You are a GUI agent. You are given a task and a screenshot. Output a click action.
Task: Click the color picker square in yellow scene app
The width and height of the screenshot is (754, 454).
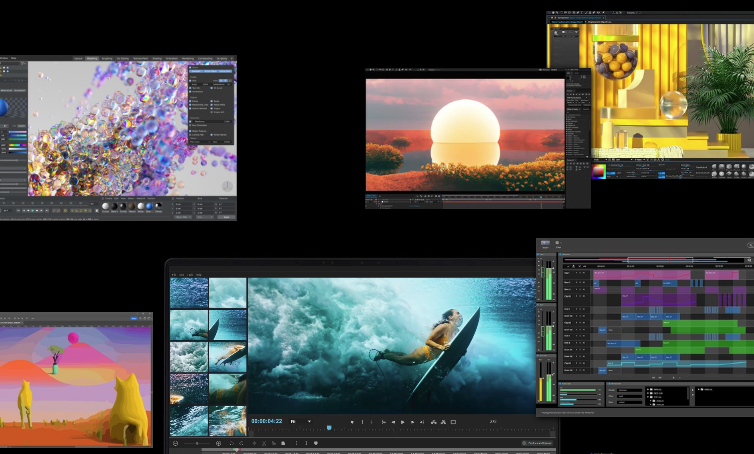click(598, 170)
